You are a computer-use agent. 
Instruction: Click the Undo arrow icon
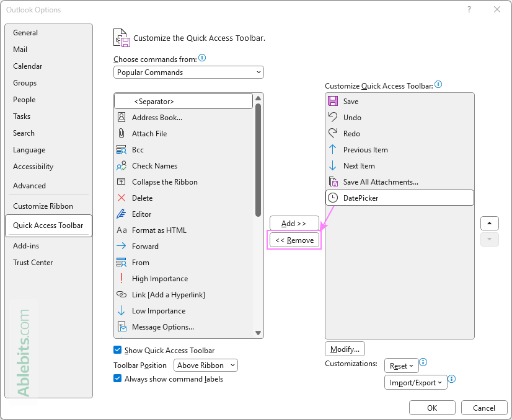click(x=333, y=117)
